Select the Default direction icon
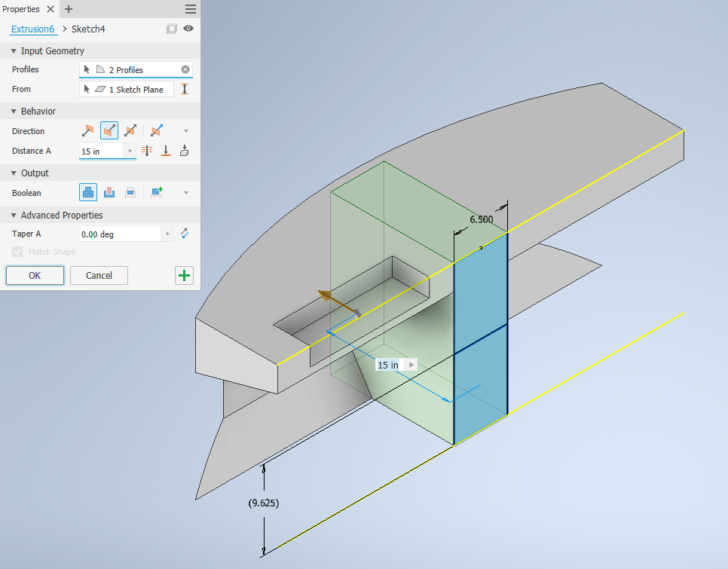Screen dimensions: 728x569 87,131
